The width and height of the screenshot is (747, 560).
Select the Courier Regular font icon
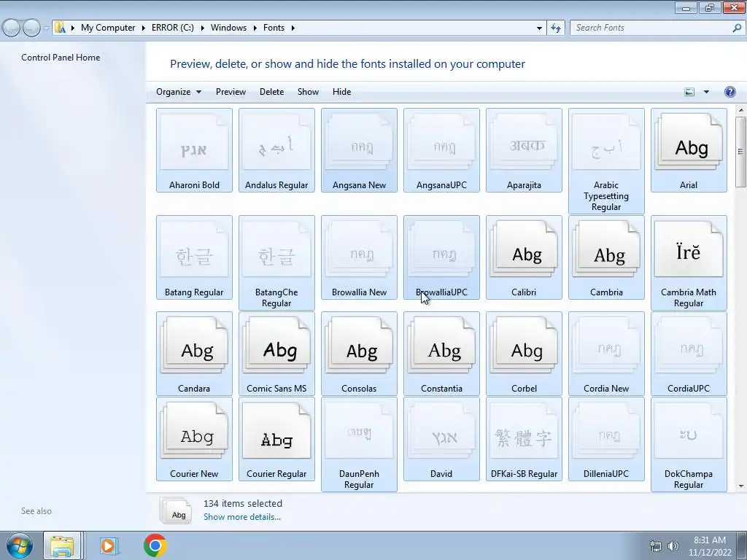click(276, 438)
